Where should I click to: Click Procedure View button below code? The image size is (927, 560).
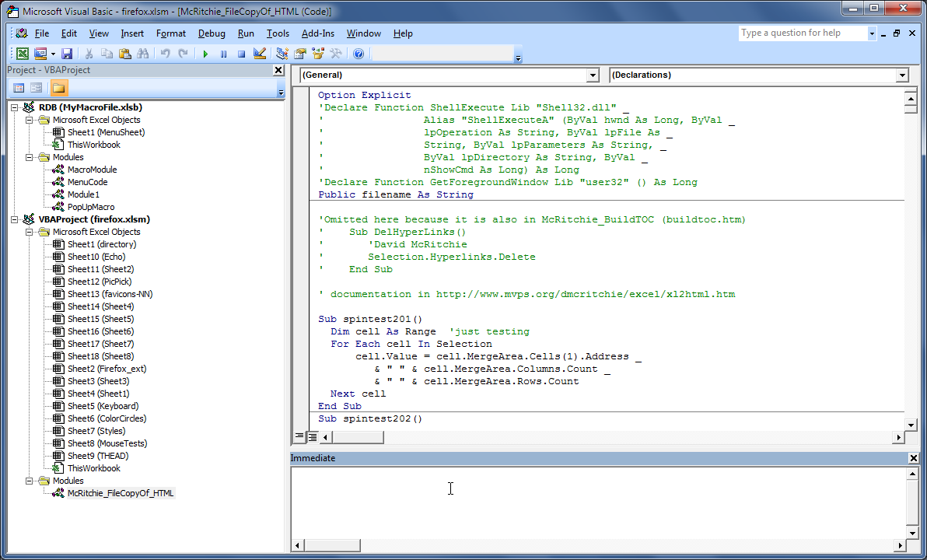[299, 436]
